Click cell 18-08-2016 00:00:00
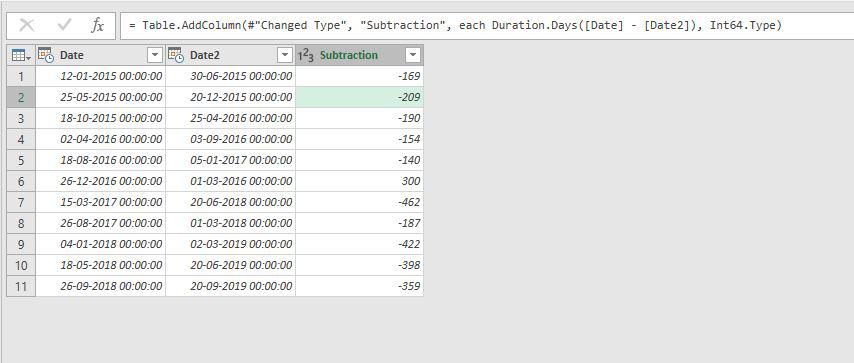The image size is (854, 363). (x=101, y=160)
